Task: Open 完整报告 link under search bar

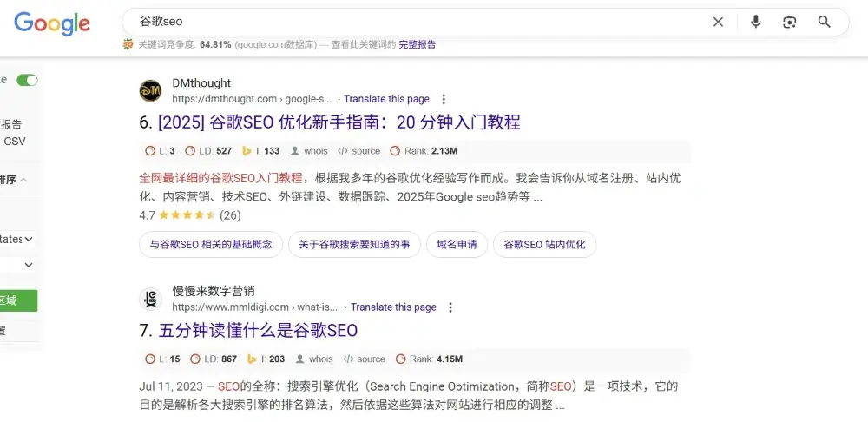Action: click(x=417, y=44)
